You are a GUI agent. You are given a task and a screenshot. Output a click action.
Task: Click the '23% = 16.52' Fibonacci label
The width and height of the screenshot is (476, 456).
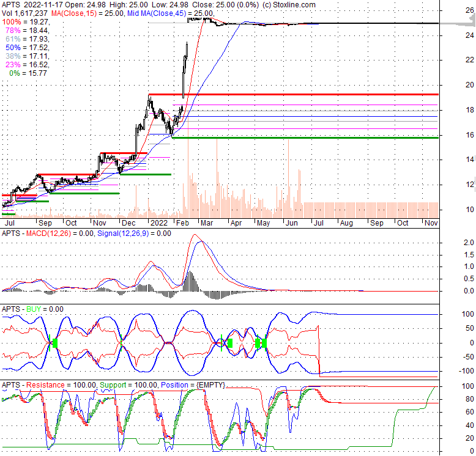point(27,65)
